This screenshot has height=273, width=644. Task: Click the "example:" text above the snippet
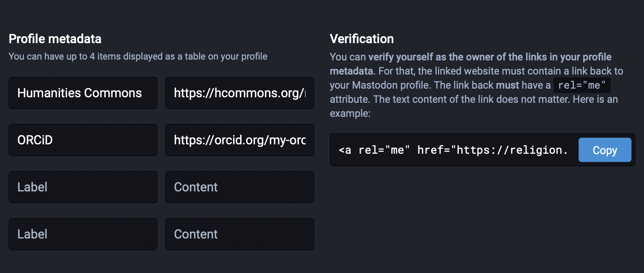tap(350, 113)
